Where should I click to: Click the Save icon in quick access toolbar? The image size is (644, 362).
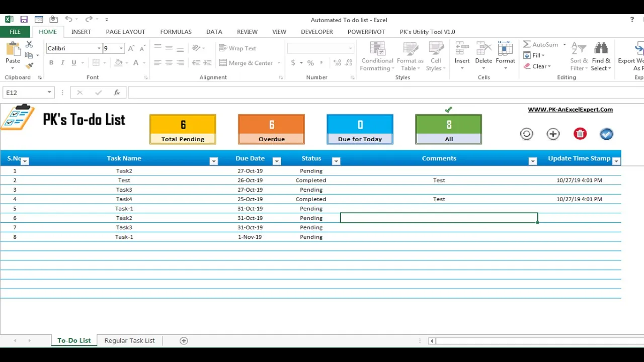point(24,20)
